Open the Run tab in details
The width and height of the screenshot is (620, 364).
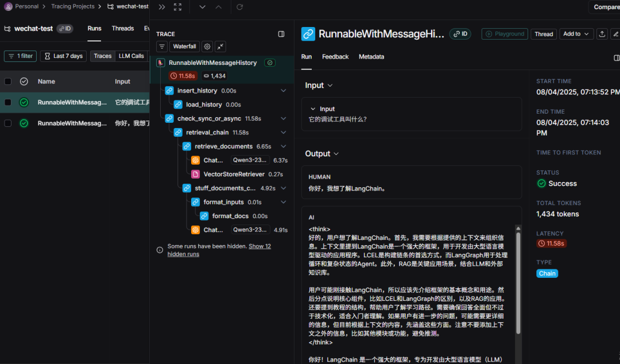[x=307, y=57]
